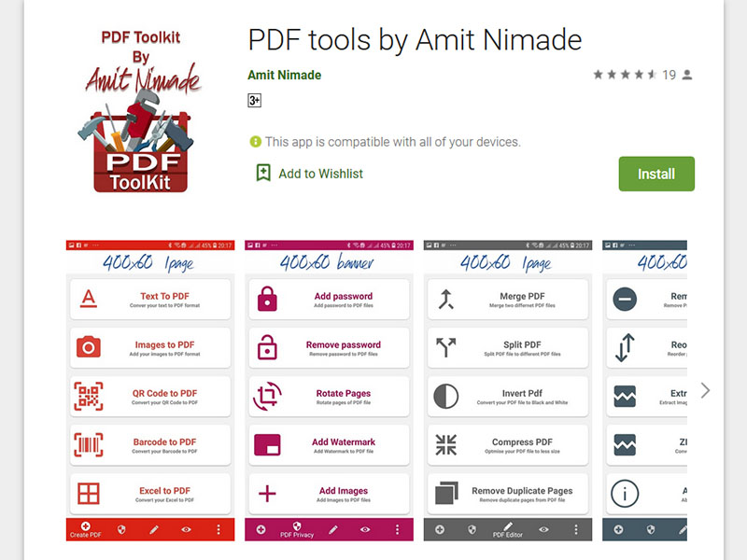747x560 pixels.
Task: Select the Compress PDF icon
Action: pyautogui.click(x=446, y=445)
